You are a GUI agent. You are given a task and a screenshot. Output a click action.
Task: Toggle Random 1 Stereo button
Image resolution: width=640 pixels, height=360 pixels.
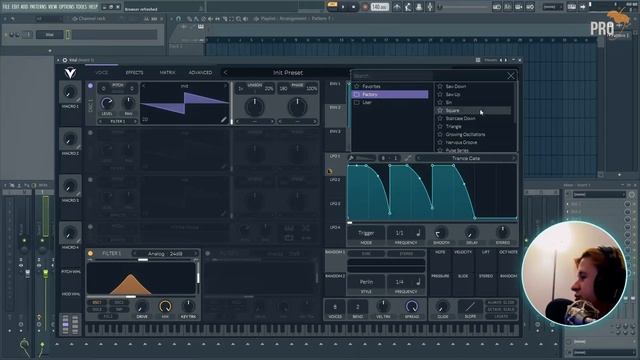pyautogui.click(x=406, y=254)
